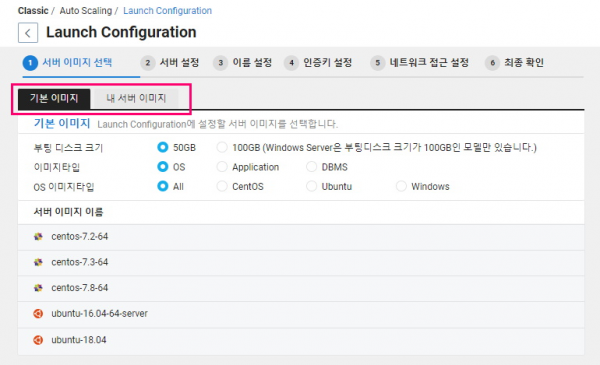Click step 2 circle for 서버 설정
Viewport: 600px width, 365px height.
click(148, 63)
